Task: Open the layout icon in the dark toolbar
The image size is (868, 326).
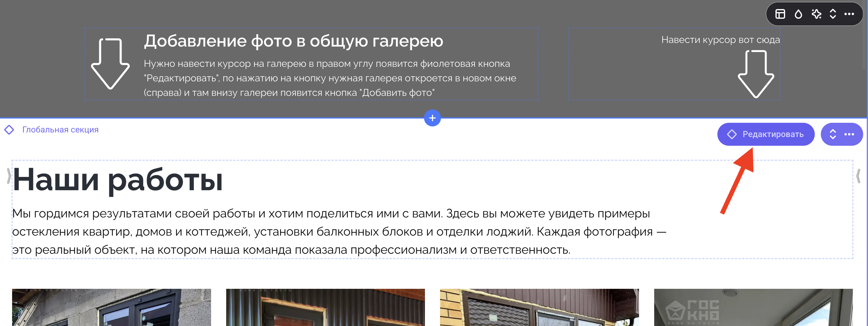Action: tap(780, 14)
